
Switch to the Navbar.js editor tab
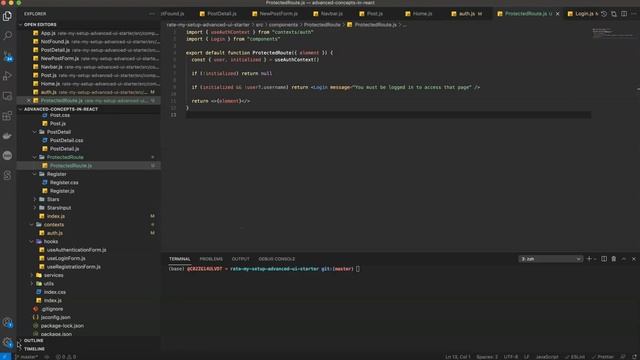pos(331,14)
